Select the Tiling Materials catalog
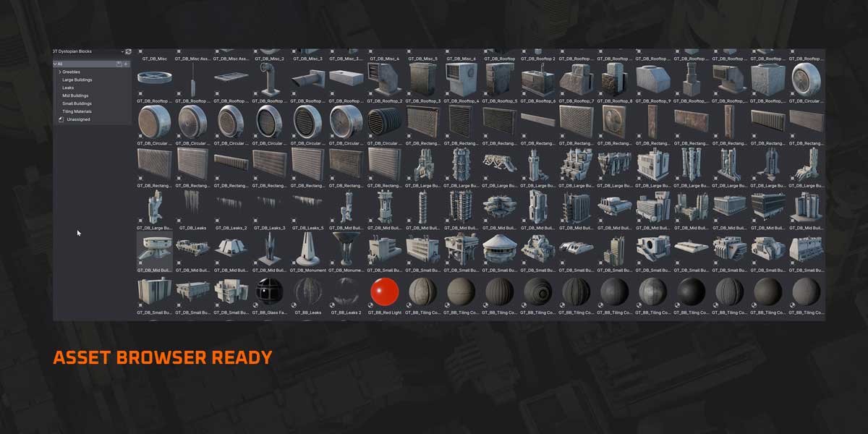Viewport: 868px width, 434px height. coord(76,111)
